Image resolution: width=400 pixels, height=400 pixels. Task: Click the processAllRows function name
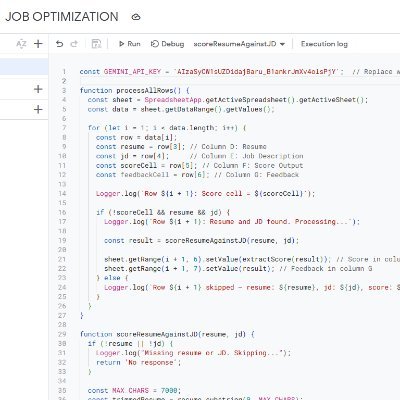(145, 90)
